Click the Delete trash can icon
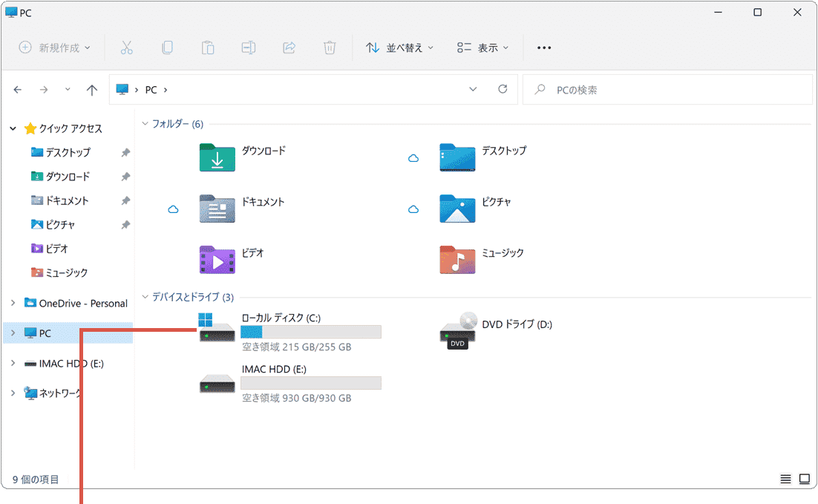 click(330, 48)
